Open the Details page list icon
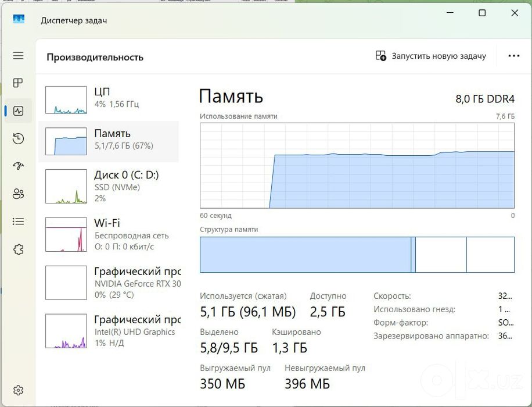 tap(19, 222)
